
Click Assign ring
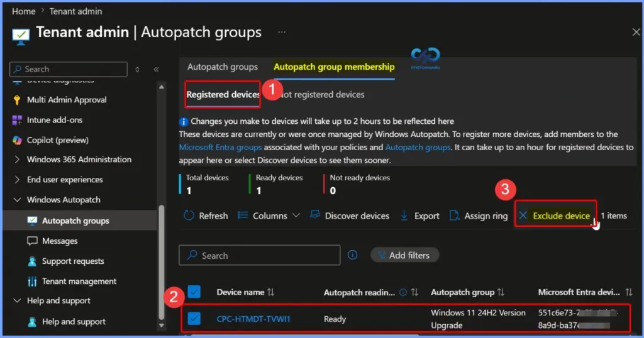(x=479, y=215)
